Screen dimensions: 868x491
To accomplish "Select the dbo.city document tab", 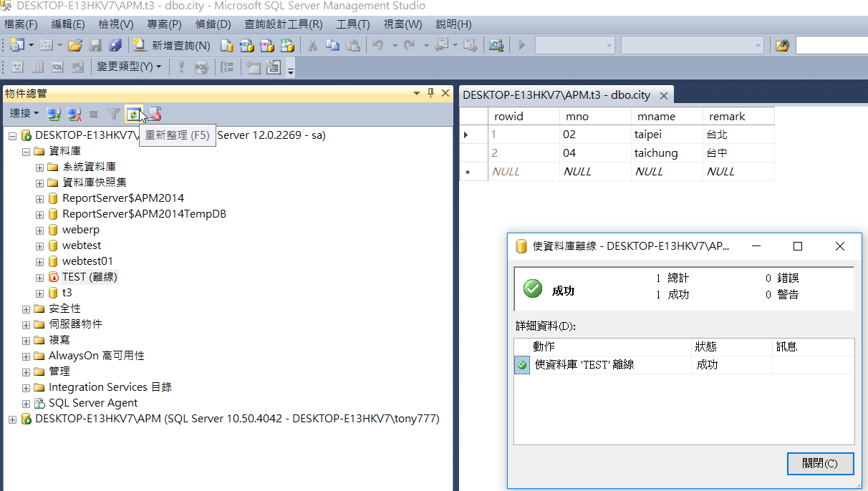I will coord(556,94).
